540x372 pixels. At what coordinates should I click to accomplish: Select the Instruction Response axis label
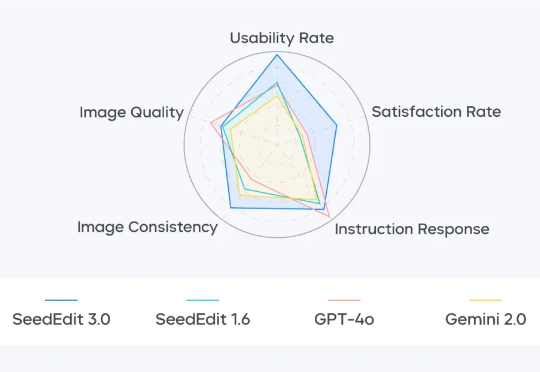(412, 229)
